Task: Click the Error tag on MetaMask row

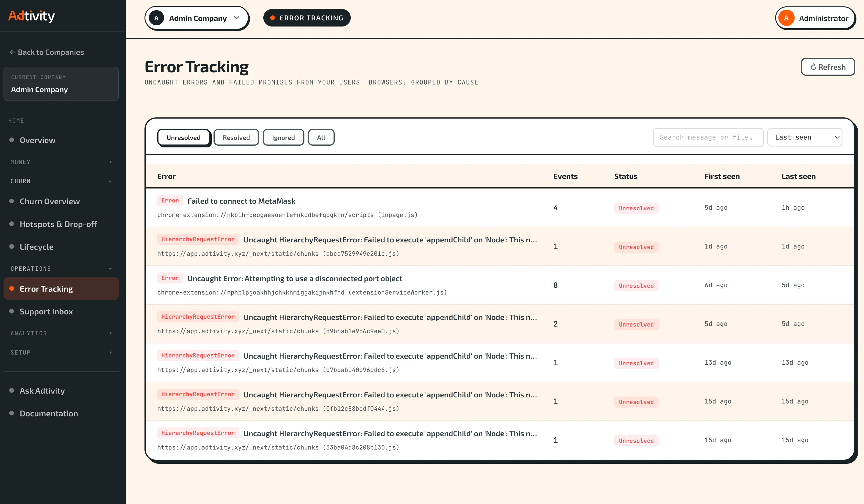Action: pyautogui.click(x=170, y=200)
